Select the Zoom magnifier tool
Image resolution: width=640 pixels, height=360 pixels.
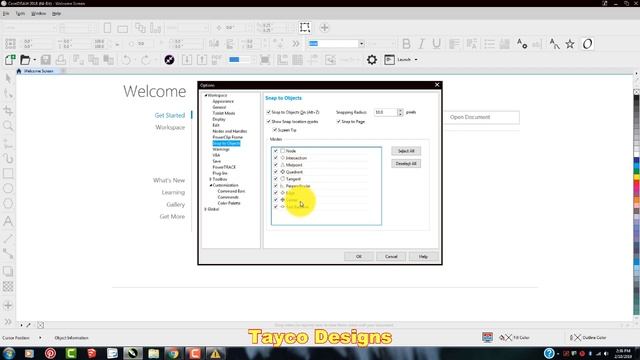coord(8,126)
